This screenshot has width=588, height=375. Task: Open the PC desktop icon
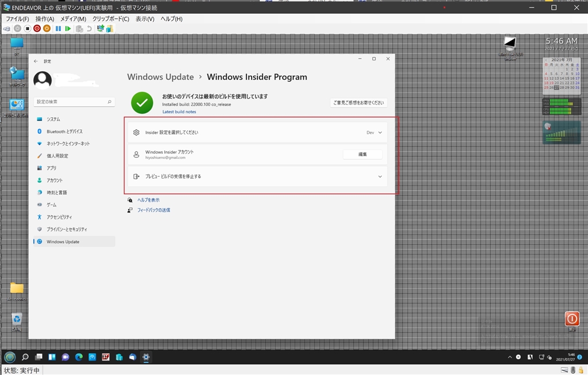pos(17,47)
